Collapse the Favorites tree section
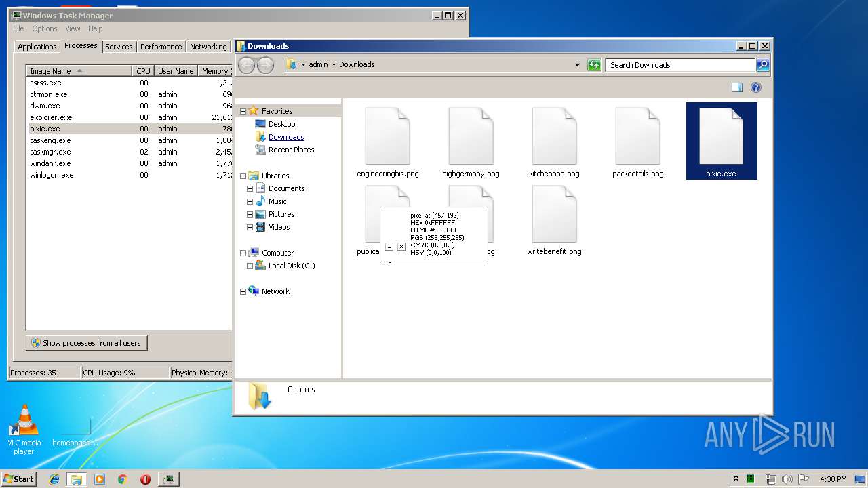 (243, 111)
